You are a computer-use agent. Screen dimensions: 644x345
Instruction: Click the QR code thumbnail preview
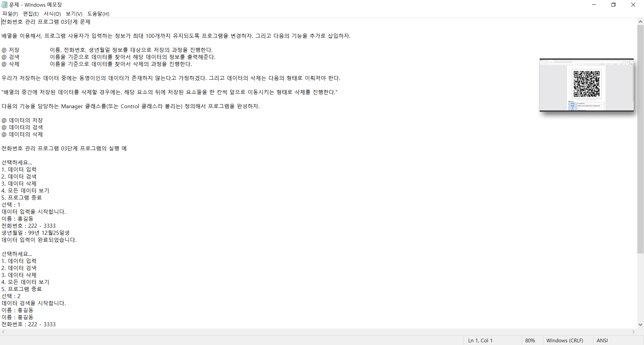click(x=586, y=85)
